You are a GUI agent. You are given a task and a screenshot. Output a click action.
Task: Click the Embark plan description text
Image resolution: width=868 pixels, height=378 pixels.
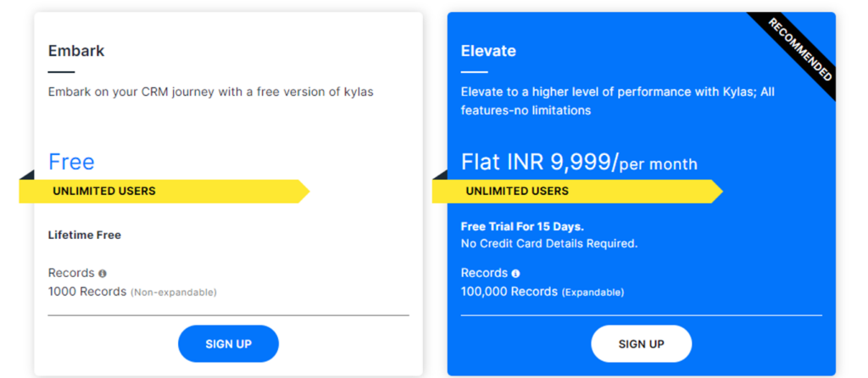(211, 92)
